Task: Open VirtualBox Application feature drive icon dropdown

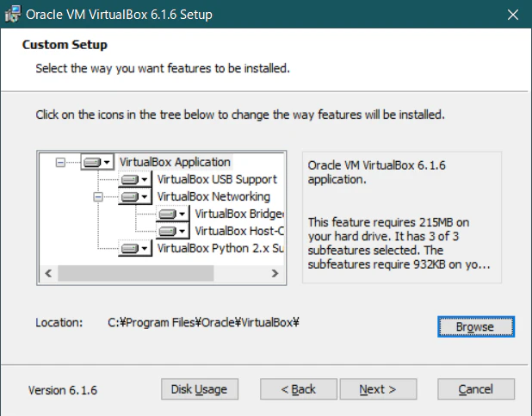Action: pyautogui.click(x=97, y=162)
